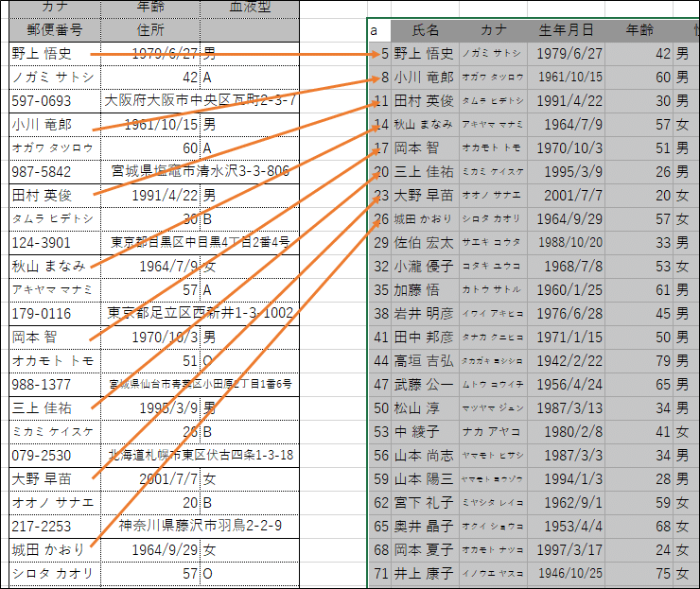Select address cell 大阪府大阪市中央区瓦町2-3-7
Viewport: 700px width, 589px height.
click(x=200, y=101)
